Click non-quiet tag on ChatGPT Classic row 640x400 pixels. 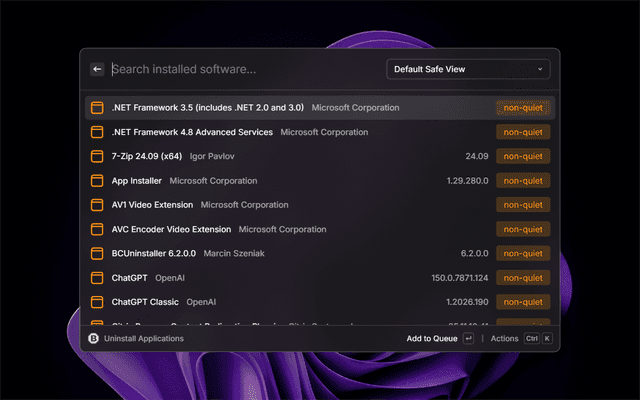click(523, 302)
